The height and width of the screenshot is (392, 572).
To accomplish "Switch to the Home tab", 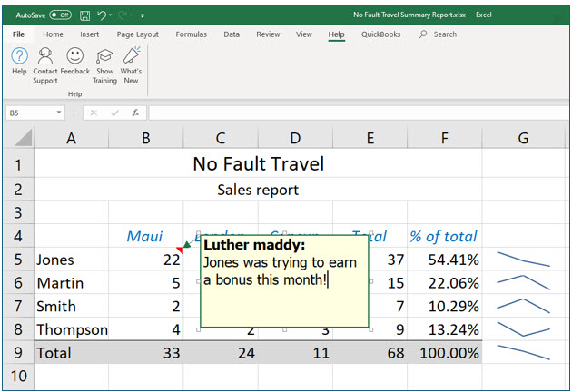I will point(53,34).
